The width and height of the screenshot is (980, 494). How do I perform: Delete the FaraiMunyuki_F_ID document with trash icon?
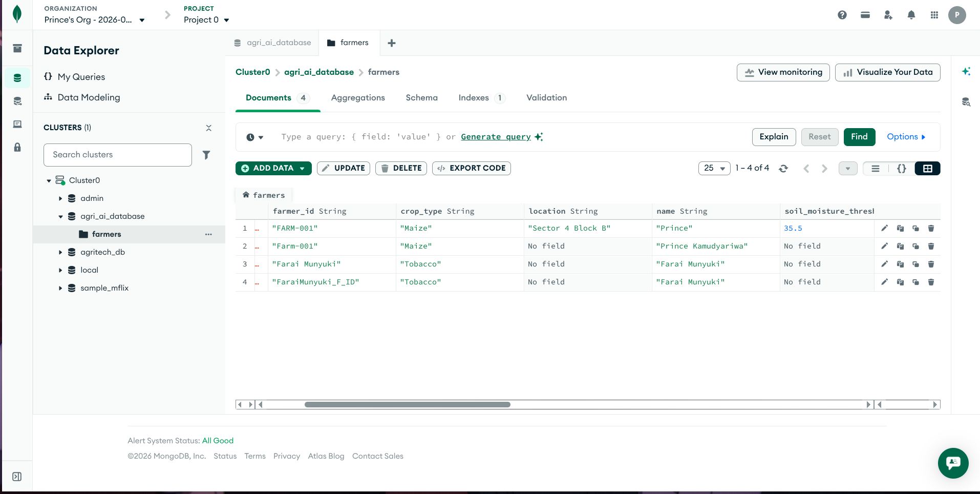(931, 282)
